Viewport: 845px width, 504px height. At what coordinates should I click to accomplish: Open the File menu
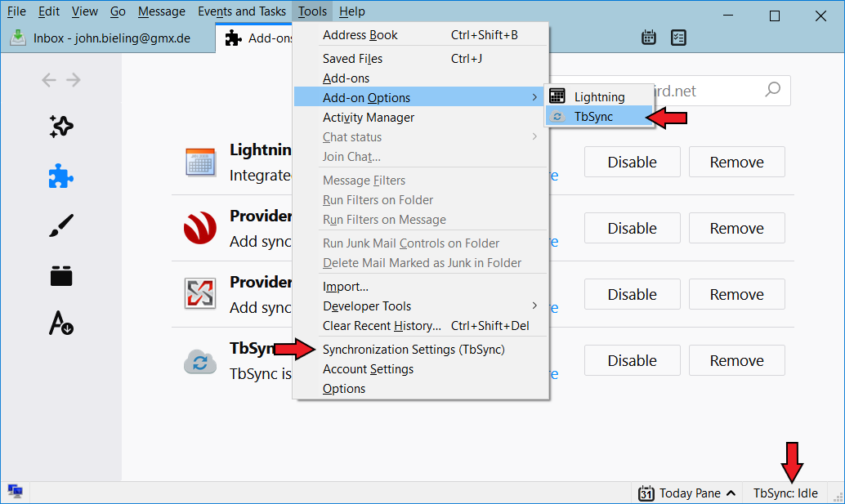point(16,11)
